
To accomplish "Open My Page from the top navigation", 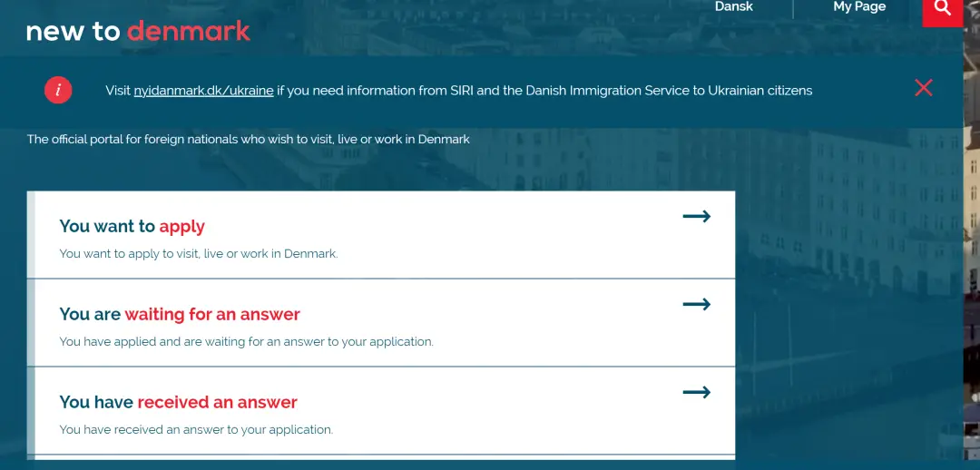I will click(858, 7).
